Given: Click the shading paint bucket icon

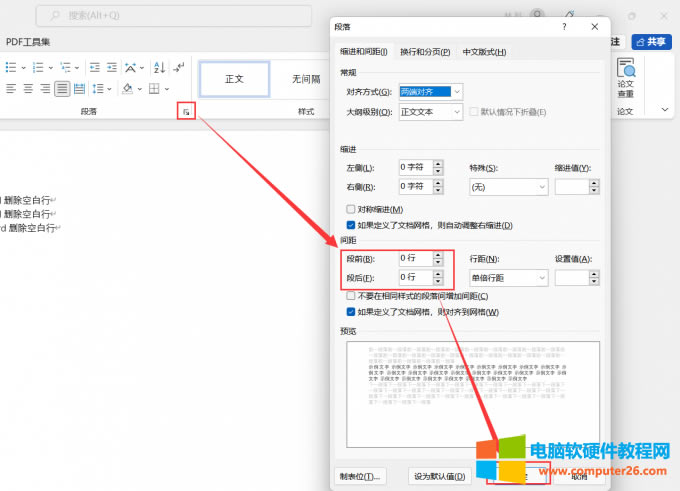Looking at the screenshot, I should tap(127, 89).
